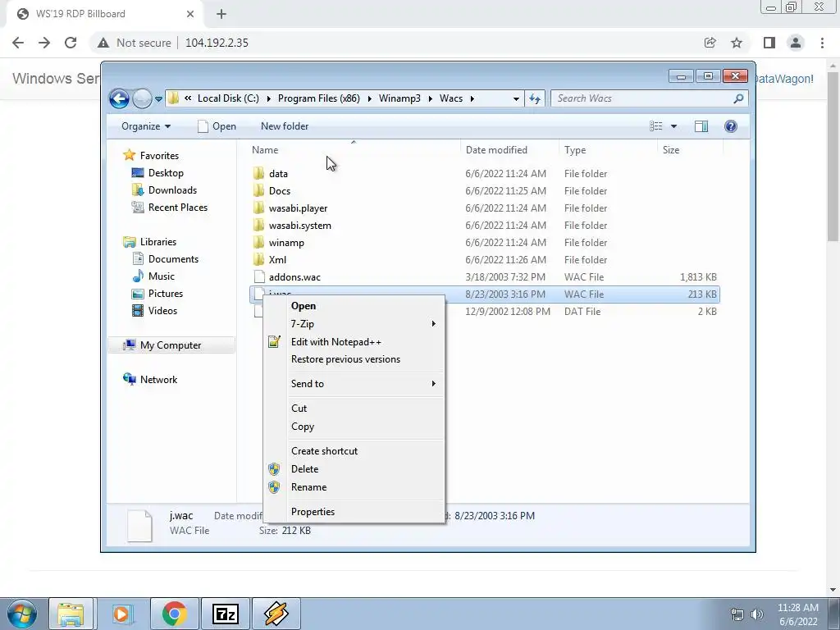The width and height of the screenshot is (840, 630).
Task: Choose Cut in context menu
Action: [354, 409]
